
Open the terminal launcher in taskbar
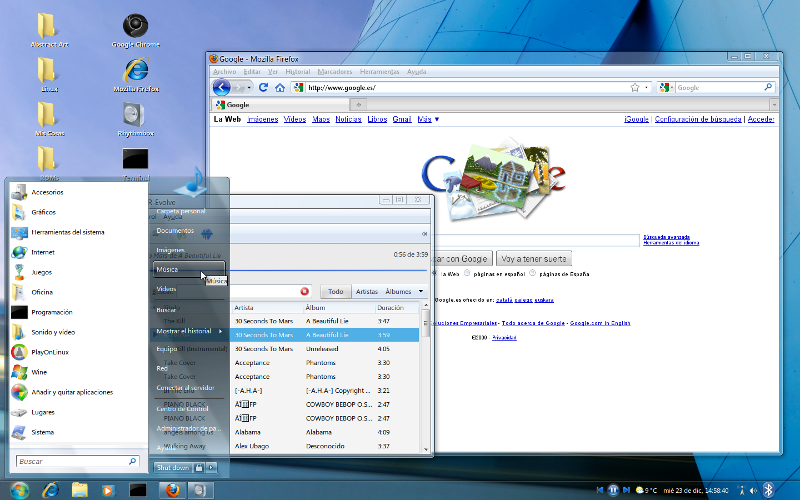point(137,490)
